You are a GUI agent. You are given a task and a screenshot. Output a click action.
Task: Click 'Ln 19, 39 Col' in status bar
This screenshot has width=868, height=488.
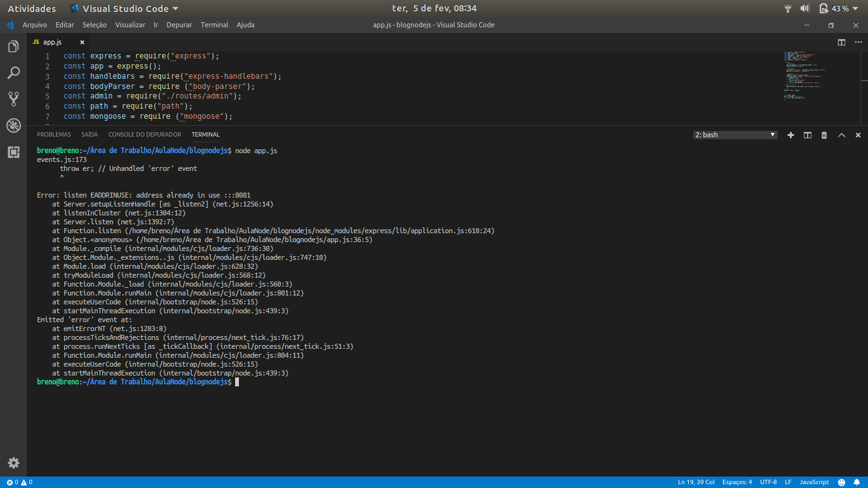pos(696,482)
